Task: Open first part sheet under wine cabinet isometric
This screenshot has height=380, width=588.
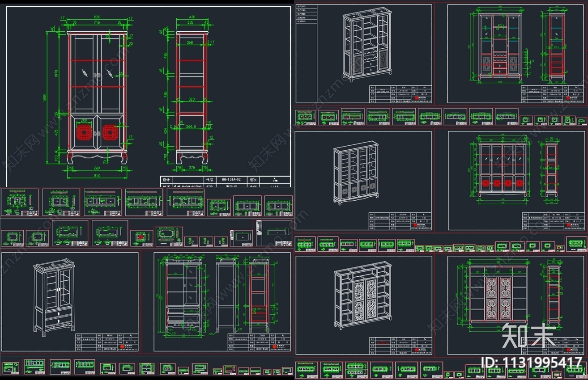Action: [306, 117]
